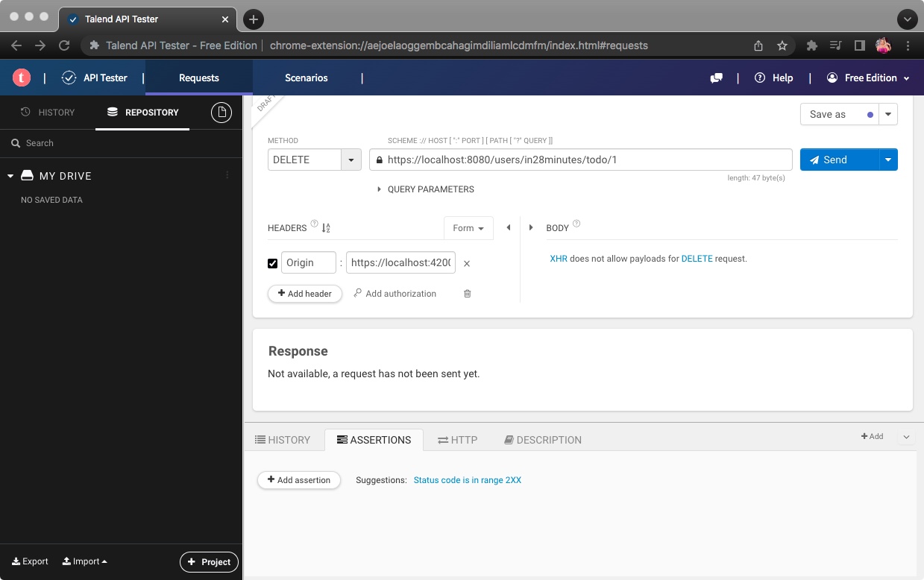Open DESCRIPTION tab
The height and width of the screenshot is (580, 924).
click(543, 440)
